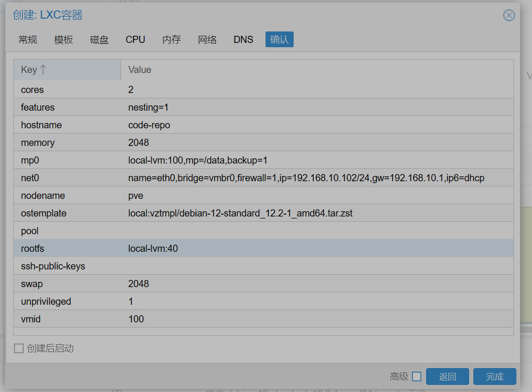Open the 模板 tab

point(63,40)
